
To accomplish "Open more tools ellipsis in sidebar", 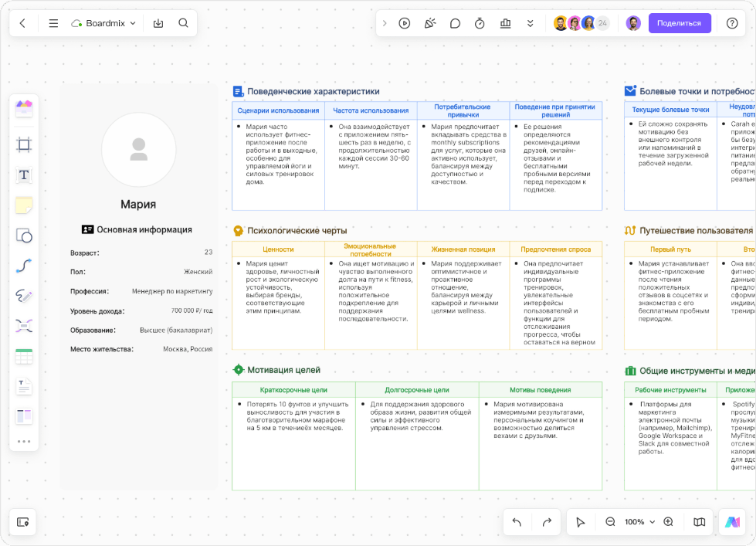I will click(x=24, y=441).
